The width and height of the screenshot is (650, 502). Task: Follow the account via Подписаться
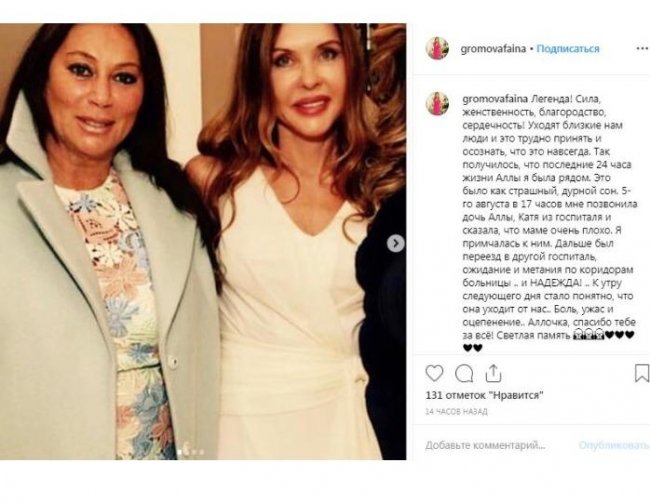(x=568, y=48)
